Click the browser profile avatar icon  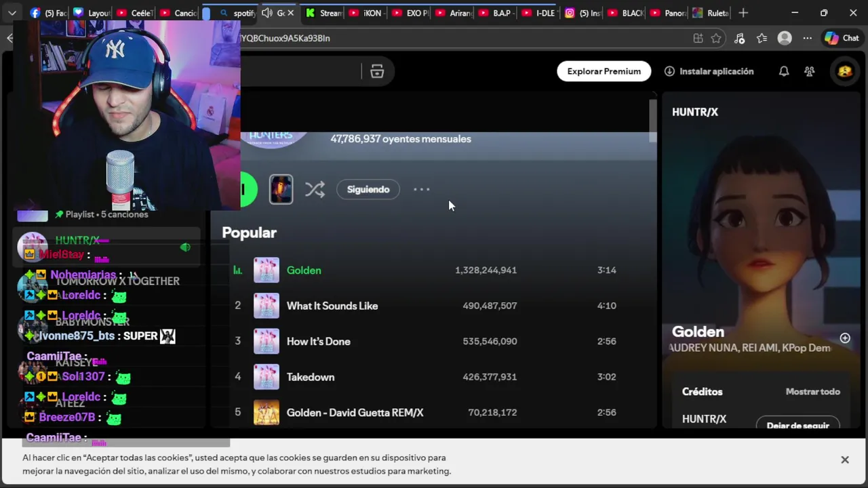tap(785, 39)
